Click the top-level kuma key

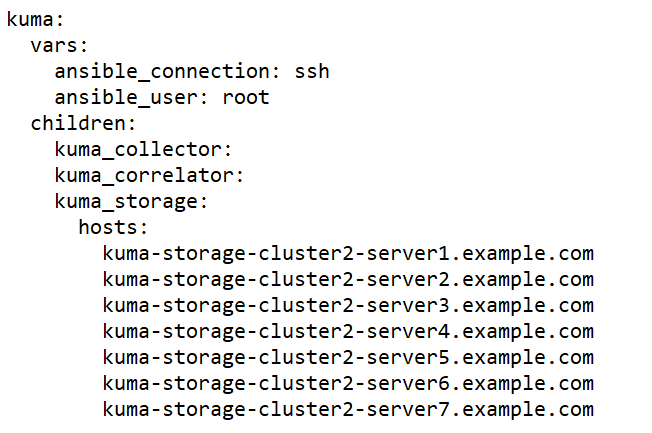pos(31,20)
